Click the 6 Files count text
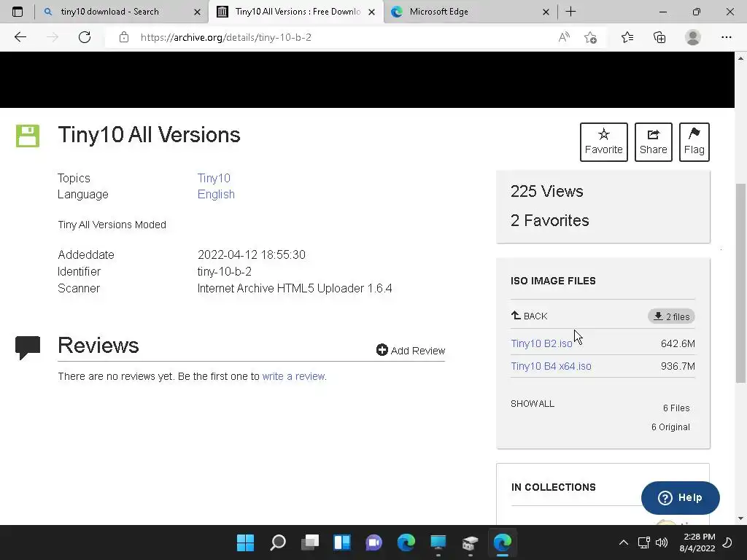747x560 pixels. click(676, 408)
